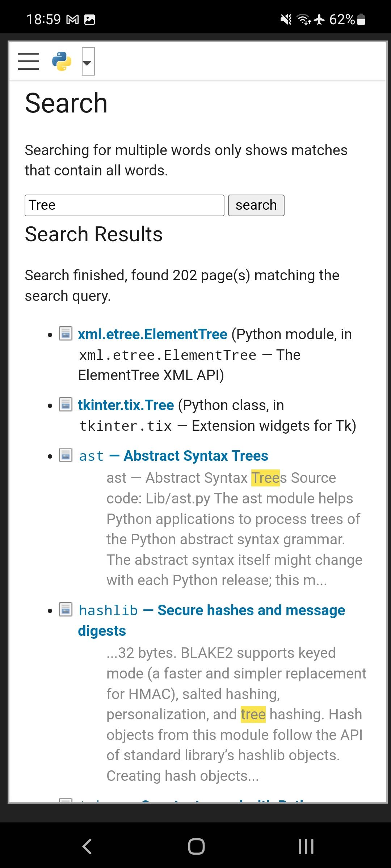Focus the search field containing Tree
The height and width of the screenshot is (868, 391).
[124, 205]
